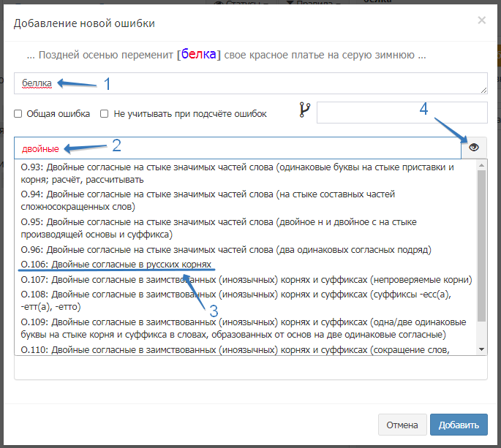Click the rules list scroll up arrow
The height and width of the screenshot is (448, 501).
click(x=481, y=165)
